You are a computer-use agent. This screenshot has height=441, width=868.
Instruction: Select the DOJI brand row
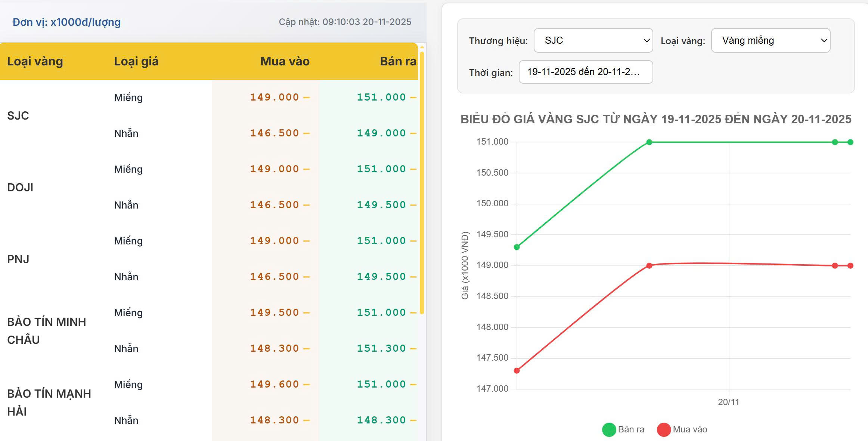[x=20, y=187]
